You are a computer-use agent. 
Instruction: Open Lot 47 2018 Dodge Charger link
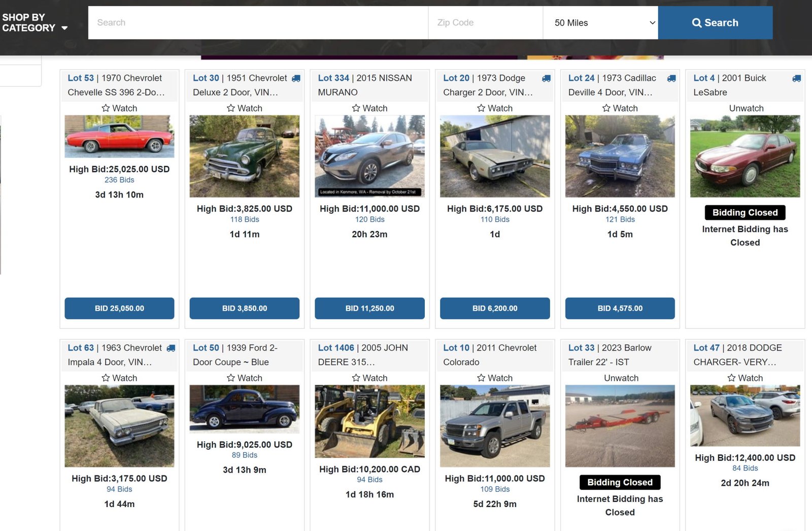(x=738, y=355)
